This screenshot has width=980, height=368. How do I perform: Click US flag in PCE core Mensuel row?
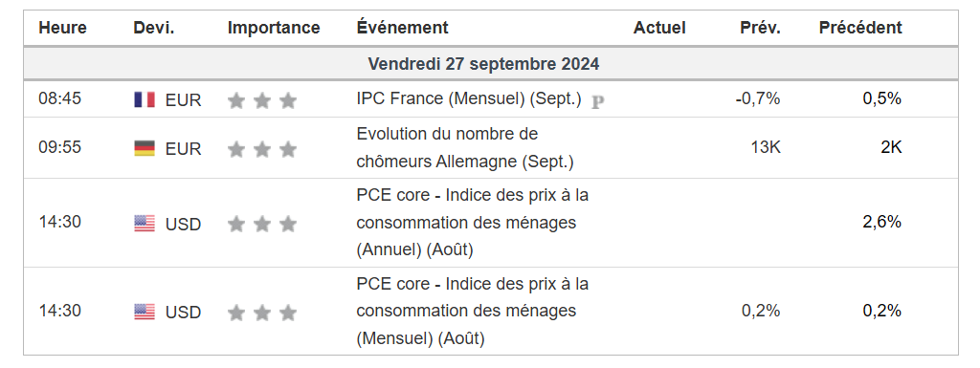click(x=145, y=312)
